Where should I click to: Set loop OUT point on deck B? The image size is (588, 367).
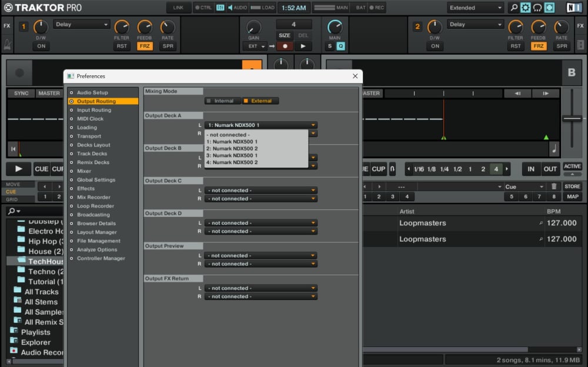pyautogui.click(x=550, y=169)
